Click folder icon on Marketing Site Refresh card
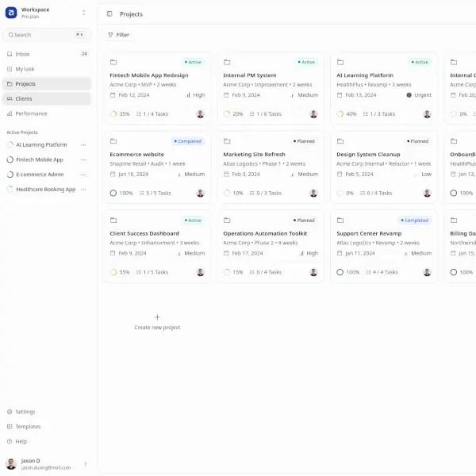The image size is (476, 476). tap(227, 141)
